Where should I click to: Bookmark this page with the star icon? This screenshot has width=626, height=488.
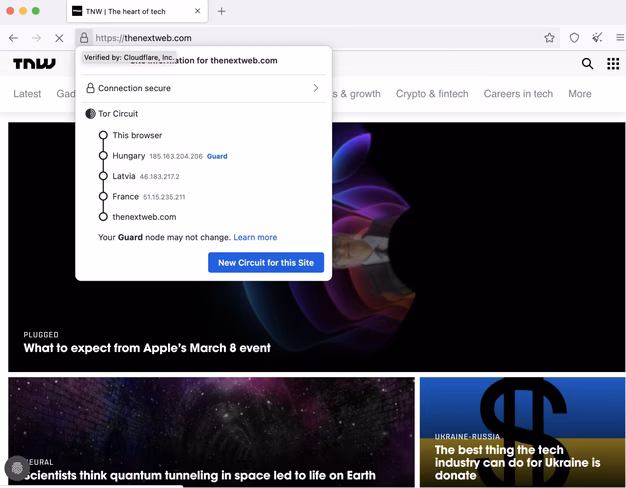549,38
